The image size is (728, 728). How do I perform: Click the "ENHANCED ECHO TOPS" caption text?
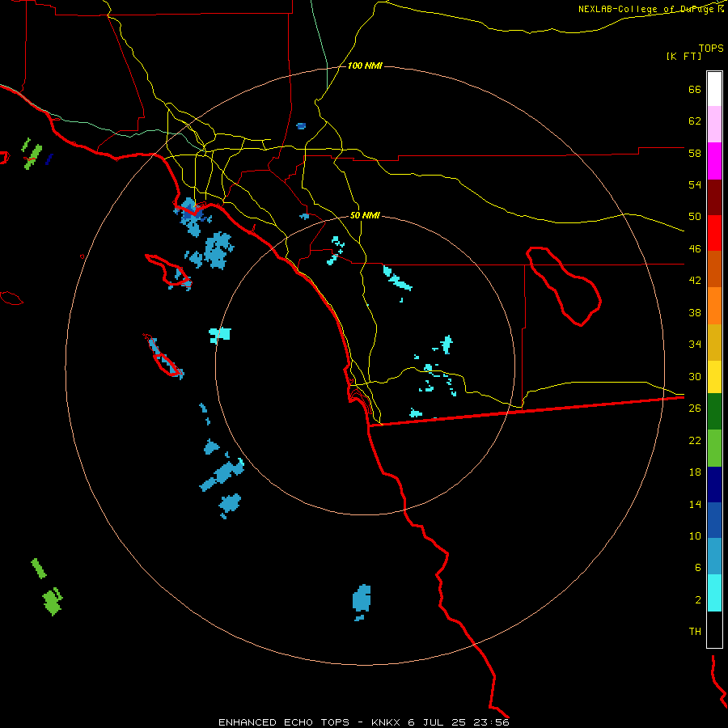pyautogui.click(x=284, y=722)
